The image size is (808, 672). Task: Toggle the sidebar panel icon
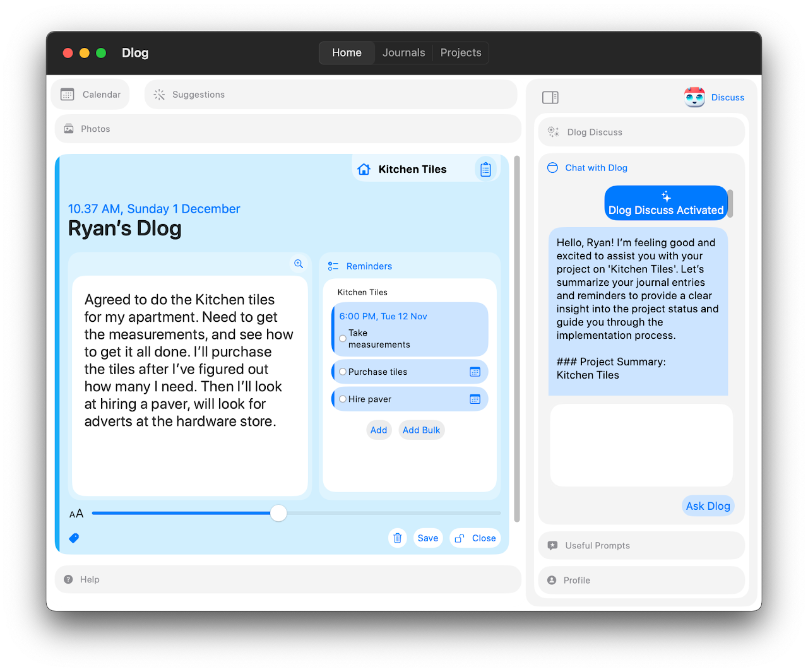click(x=550, y=97)
